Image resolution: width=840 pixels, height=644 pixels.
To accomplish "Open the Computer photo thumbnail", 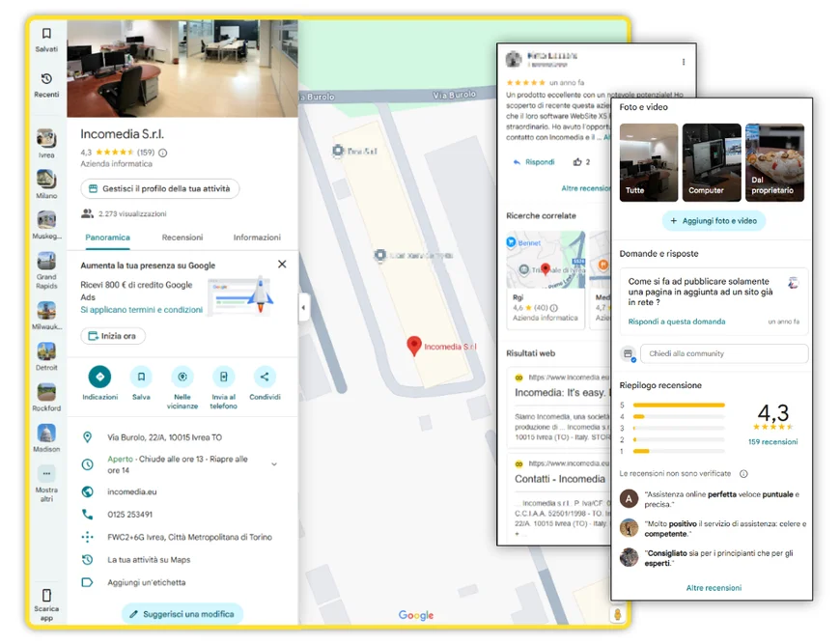I will [712, 162].
